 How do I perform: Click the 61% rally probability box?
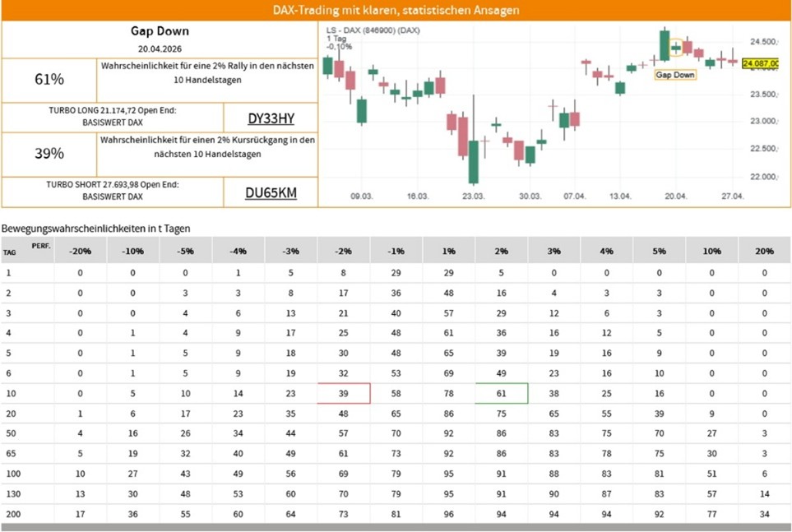pos(49,79)
